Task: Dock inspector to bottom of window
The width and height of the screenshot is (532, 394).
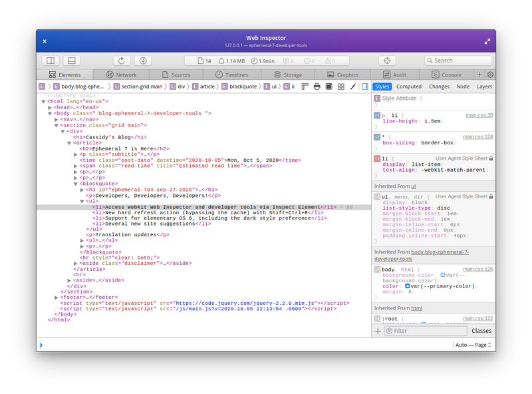Action: (72, 61)
